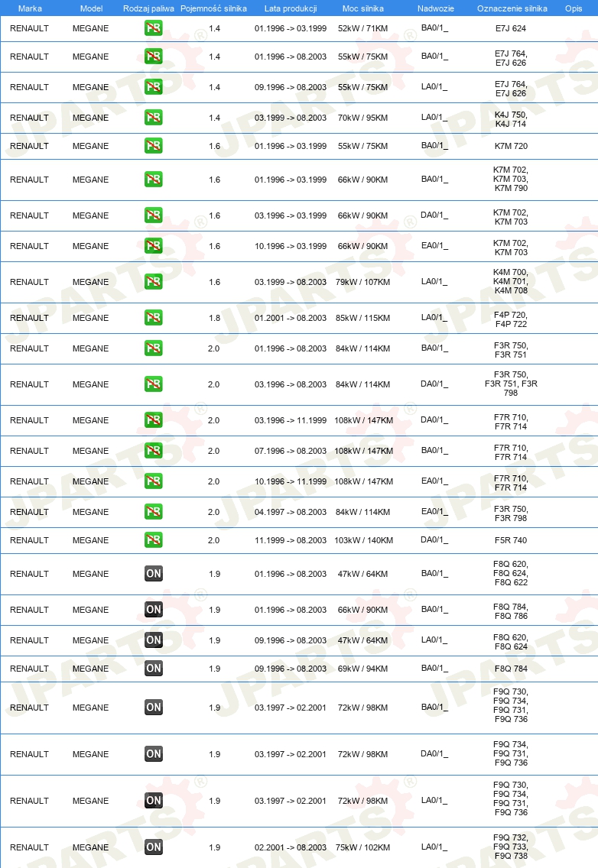Click petrol icon in the 04.1997 84kW EA0/1_ row

[154, 511]
